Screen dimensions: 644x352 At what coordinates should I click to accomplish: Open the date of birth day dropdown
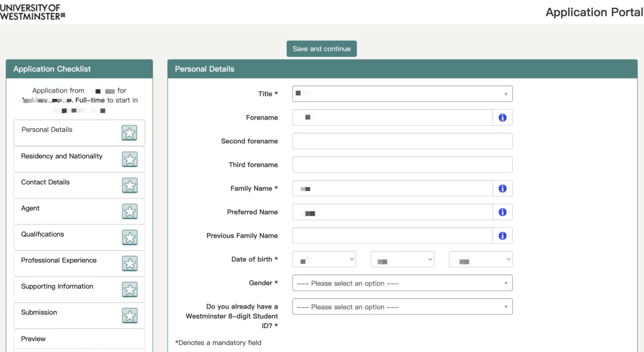[x=324, y=260]
